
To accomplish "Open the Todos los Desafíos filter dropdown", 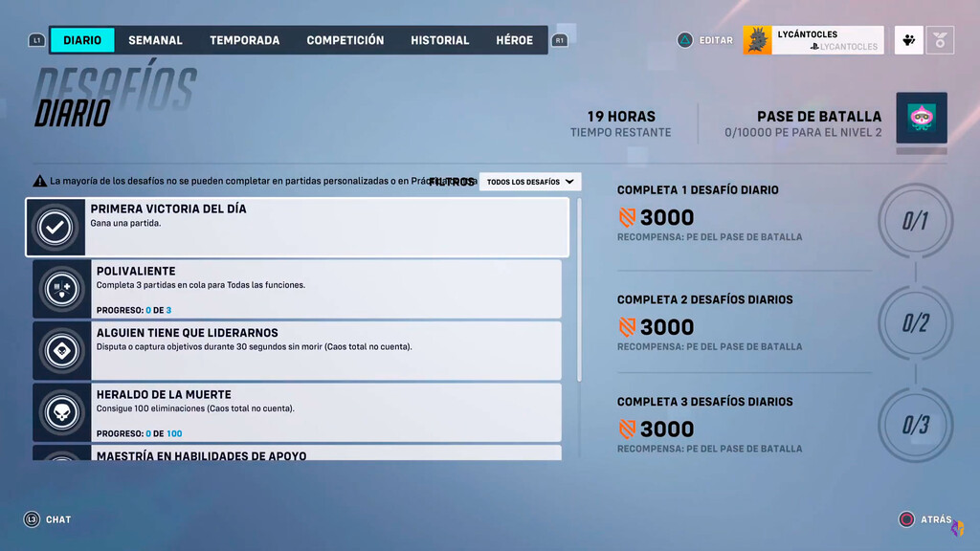I will [530, 181].
